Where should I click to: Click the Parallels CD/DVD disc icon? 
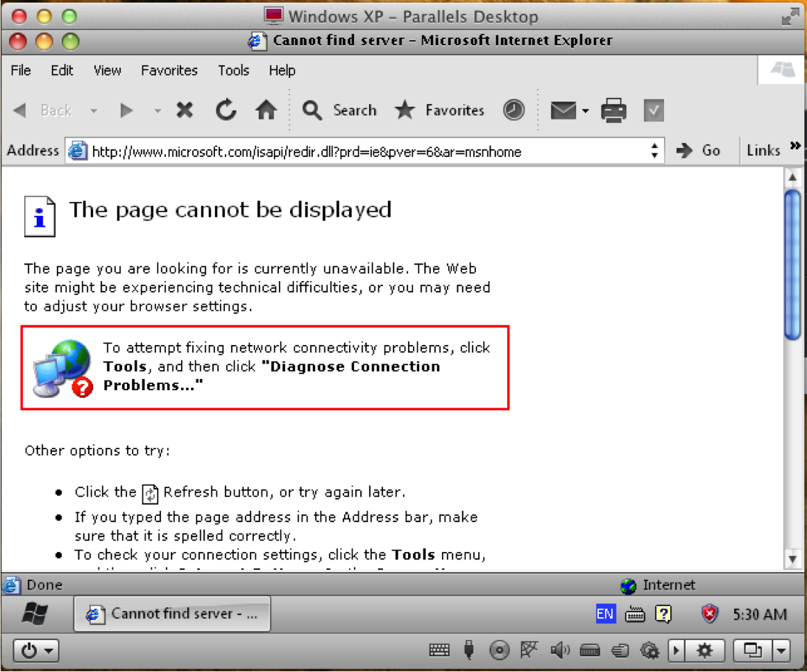(499, 650)
